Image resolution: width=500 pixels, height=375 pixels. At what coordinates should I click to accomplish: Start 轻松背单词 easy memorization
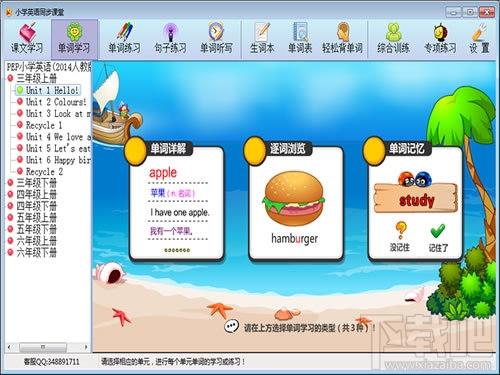coord(342,38)
